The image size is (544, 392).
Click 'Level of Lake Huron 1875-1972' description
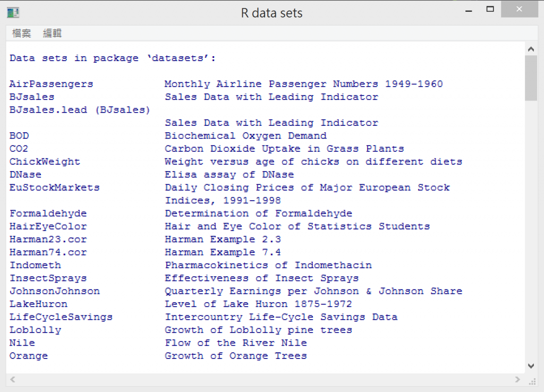(259, 304)
